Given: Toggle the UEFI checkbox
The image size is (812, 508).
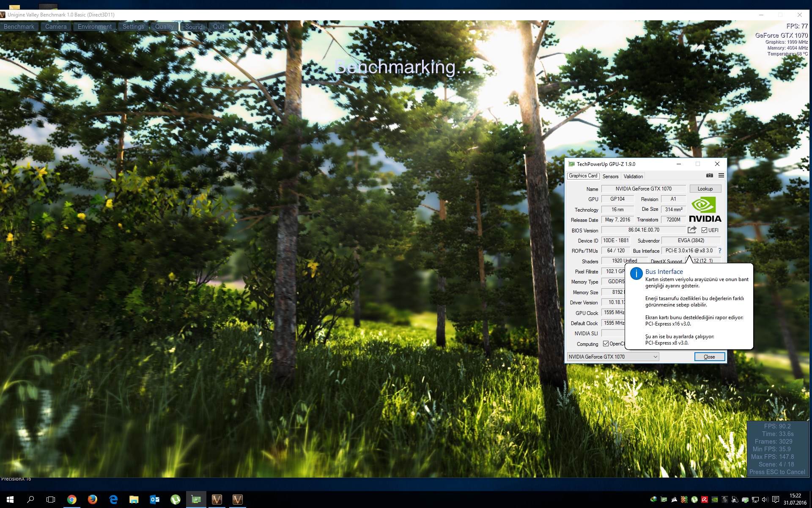Looking at the screenshot, I should pyautogui.click(x=704, y=230).
